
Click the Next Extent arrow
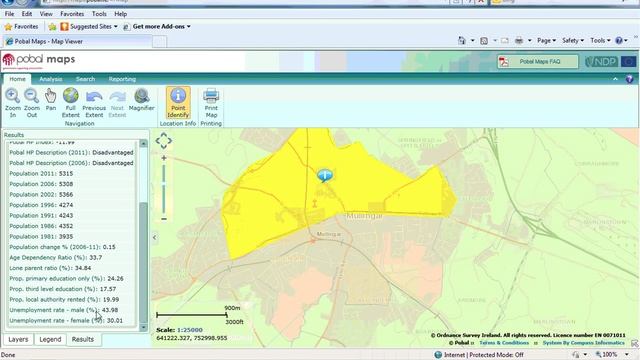pos(117,103)
